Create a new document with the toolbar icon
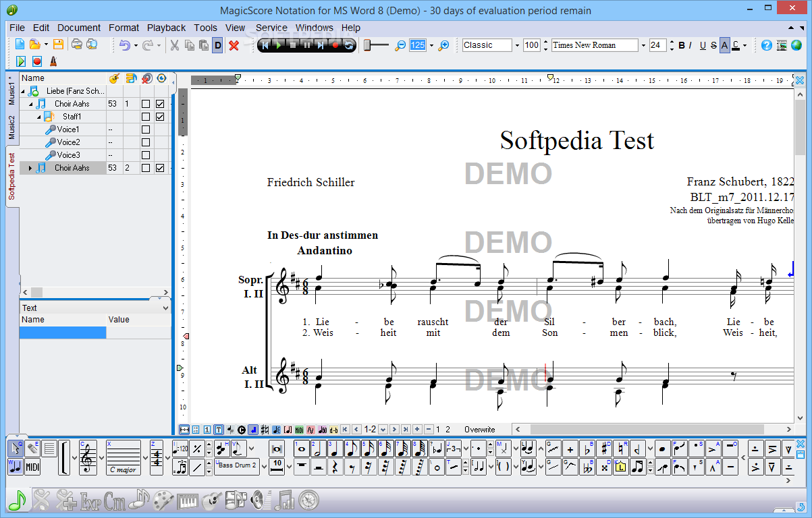The image size is (812, 518). pyautogui.click(x=20, y=45)
